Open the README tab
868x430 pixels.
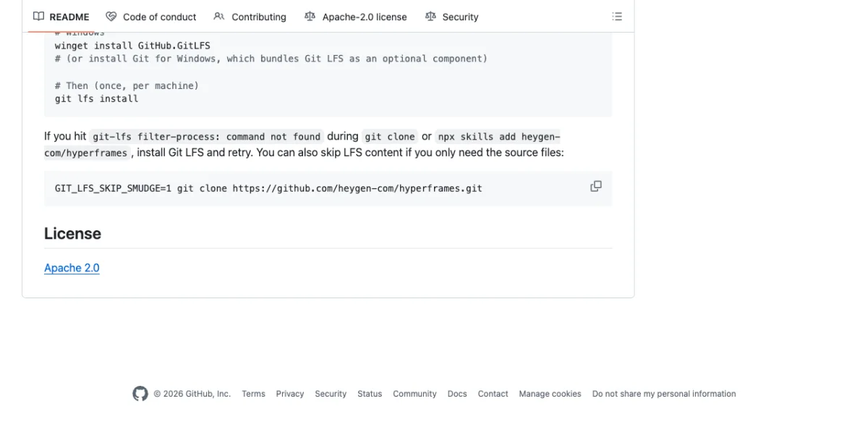pyautogui.click(x=61, y=17)
